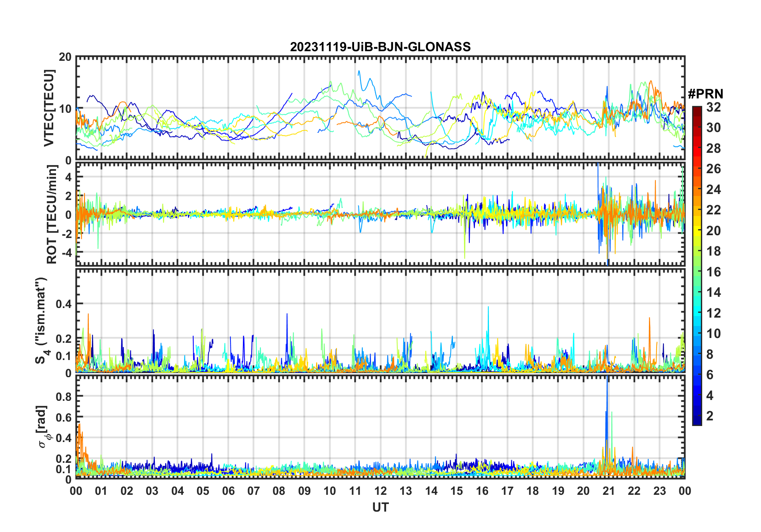Click the ROT [TECU/min] y-axis label

tap(52, 214)
